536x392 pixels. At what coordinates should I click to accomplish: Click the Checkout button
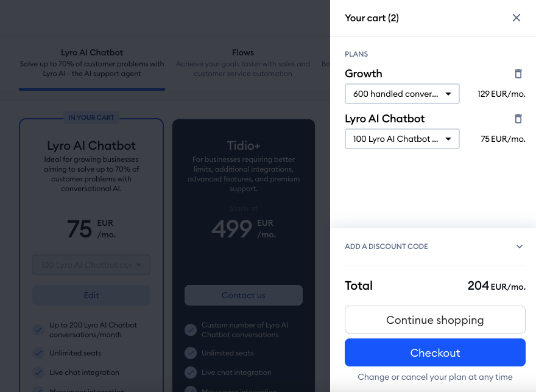click(435, 352)
